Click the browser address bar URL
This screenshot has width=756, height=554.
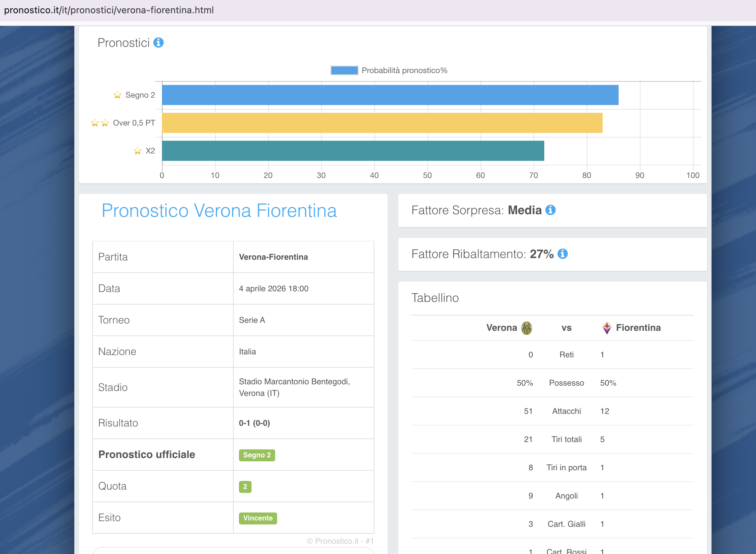[x=109, y=10]
